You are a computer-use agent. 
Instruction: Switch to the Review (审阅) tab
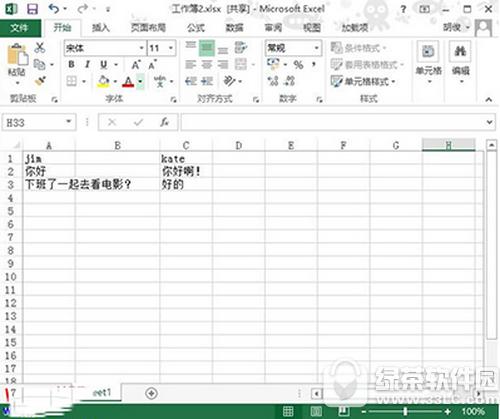(273, 28)
